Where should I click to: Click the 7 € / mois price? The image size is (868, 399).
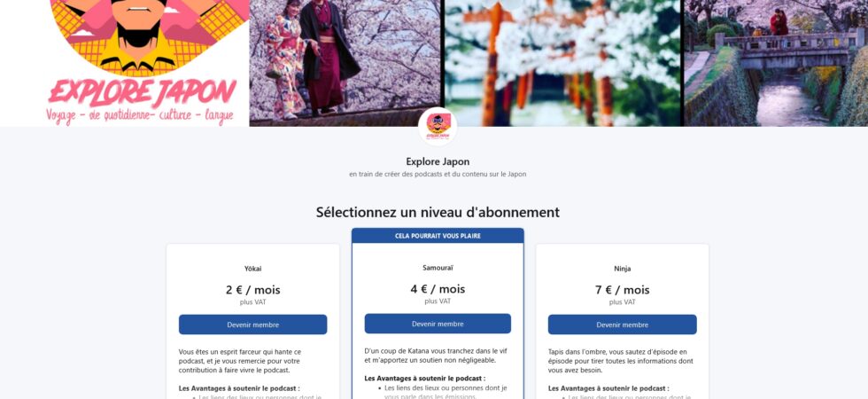coord(622,290)
